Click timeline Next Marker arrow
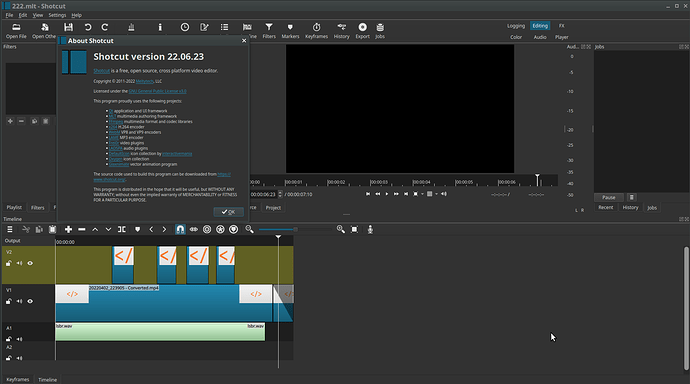Screen dimensions: 690x384 point(164,229)
